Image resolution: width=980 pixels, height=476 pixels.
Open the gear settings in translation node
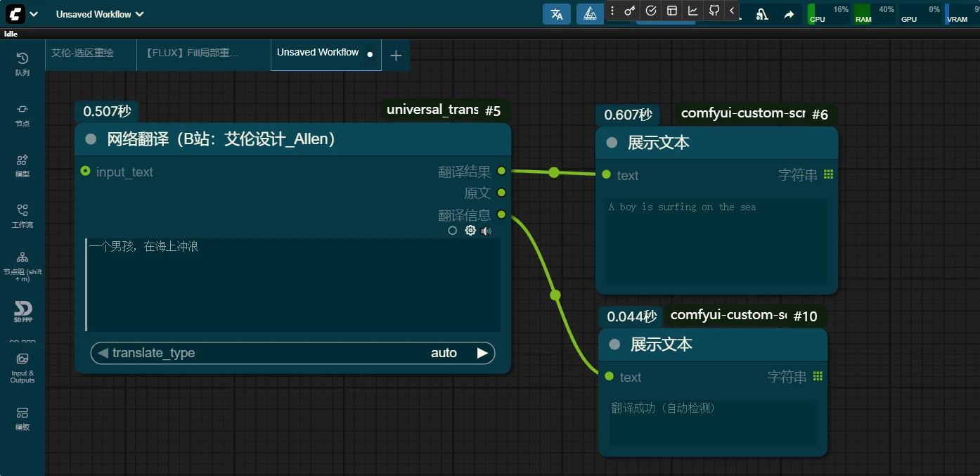click(x=470, y=231)
